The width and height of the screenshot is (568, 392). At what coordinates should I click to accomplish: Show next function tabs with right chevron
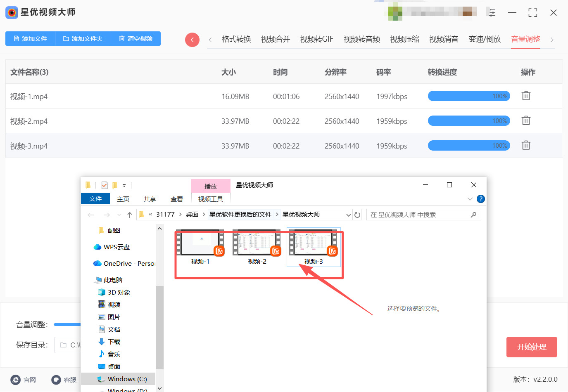[552, 40]
